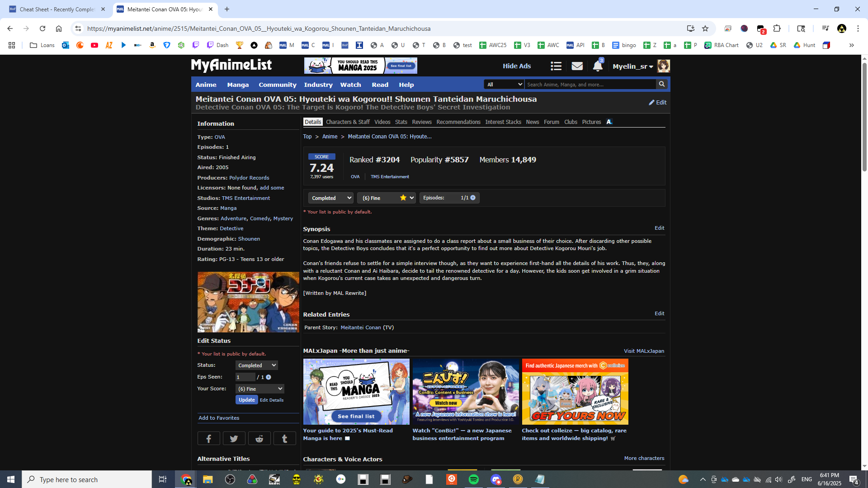Switch to the Recommendations tab
Viewport: 868px width, 488px height.
point(458,122)
